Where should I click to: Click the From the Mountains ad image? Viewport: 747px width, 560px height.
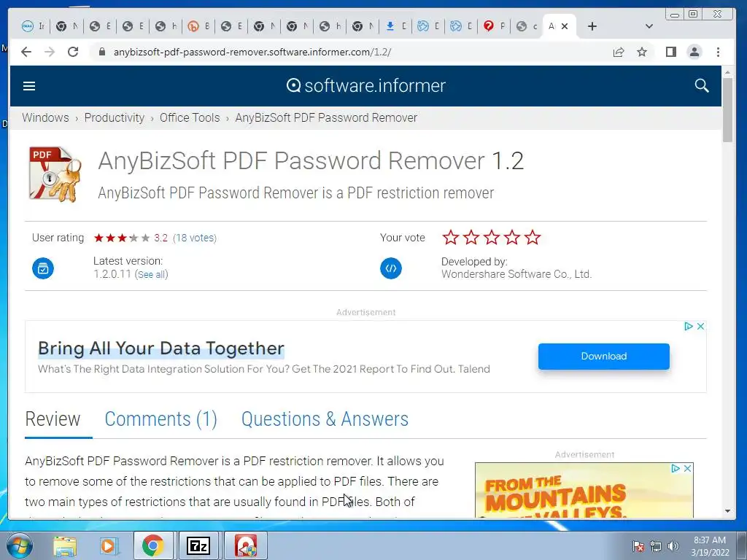click(584, 491)
